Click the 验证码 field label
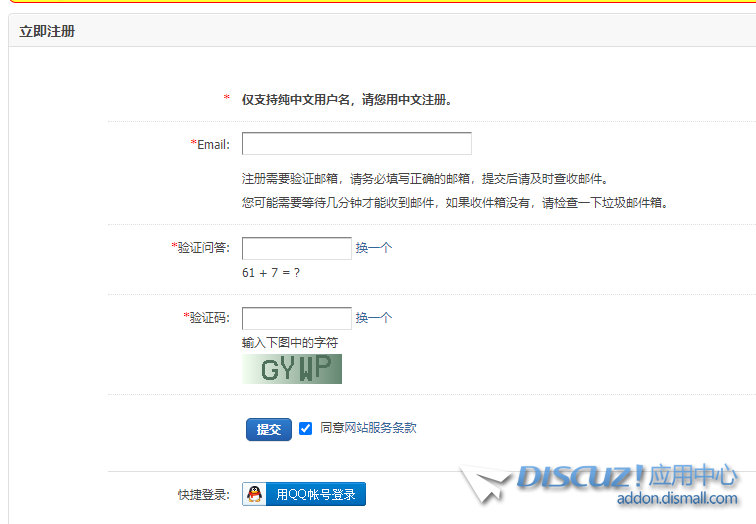756x524 pixels. 206,318
